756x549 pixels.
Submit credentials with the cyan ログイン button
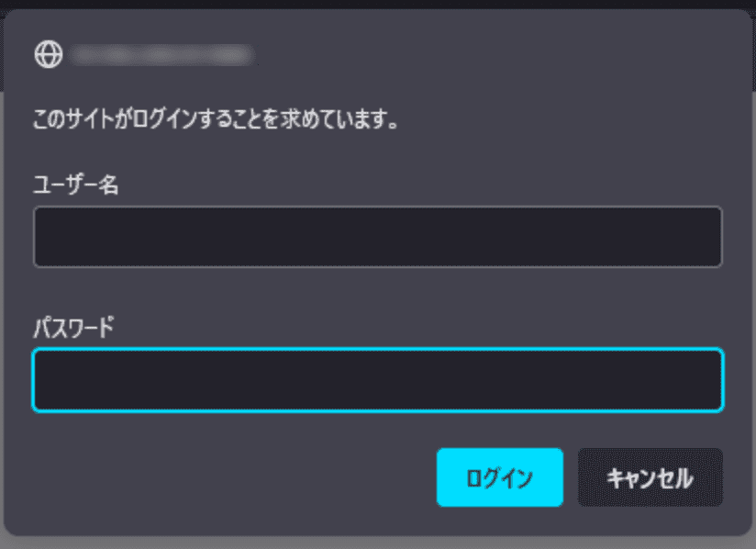[x=499, y=477]
